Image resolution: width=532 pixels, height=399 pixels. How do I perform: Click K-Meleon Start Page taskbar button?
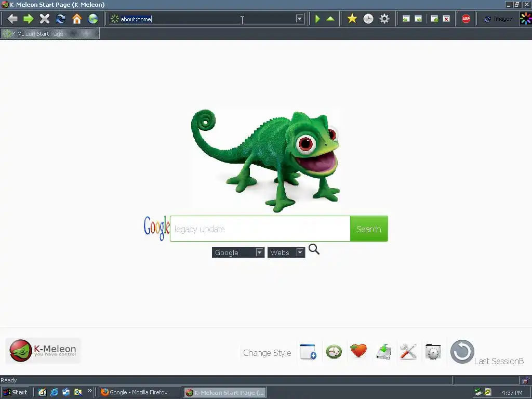pos(225,393)
